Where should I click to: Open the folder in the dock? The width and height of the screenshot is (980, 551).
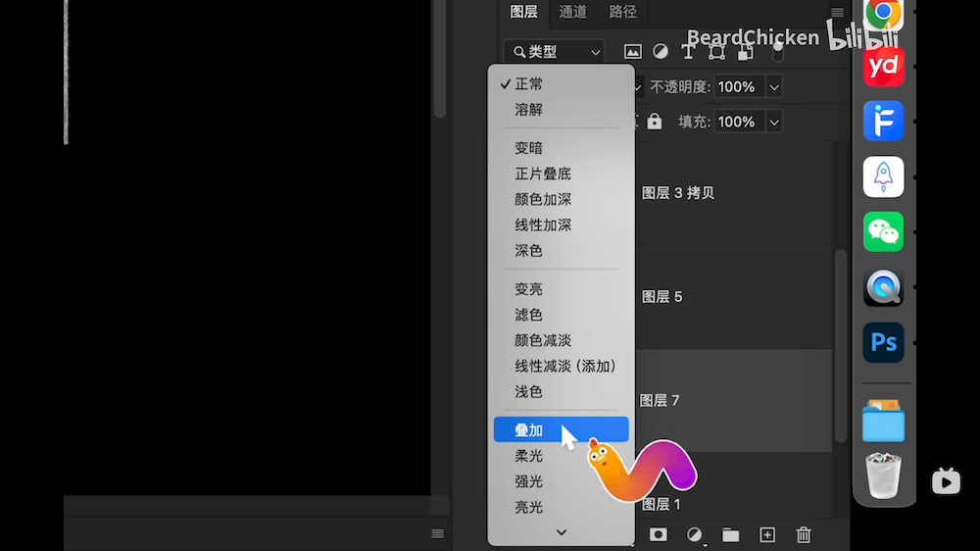point(883,421)
